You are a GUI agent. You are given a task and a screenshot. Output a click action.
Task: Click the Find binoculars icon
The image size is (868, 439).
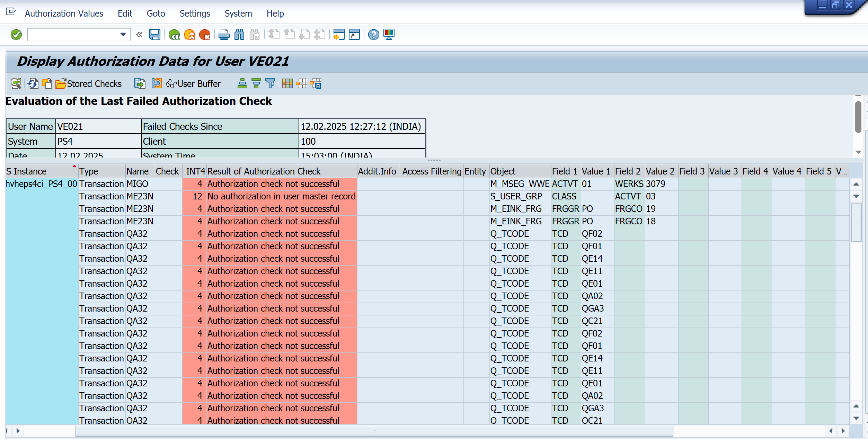click(x=239, y=35)
